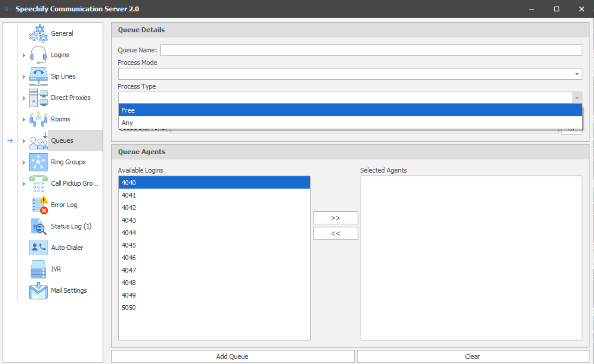
Task: Select login 4045 in Available Logins
Action: click(x=214, y=245)
